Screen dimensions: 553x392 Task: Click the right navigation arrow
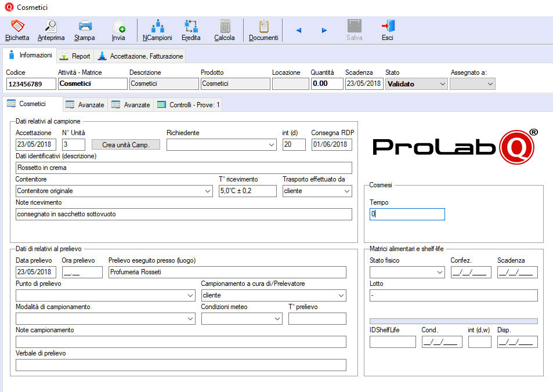click(x=323, y=30)
